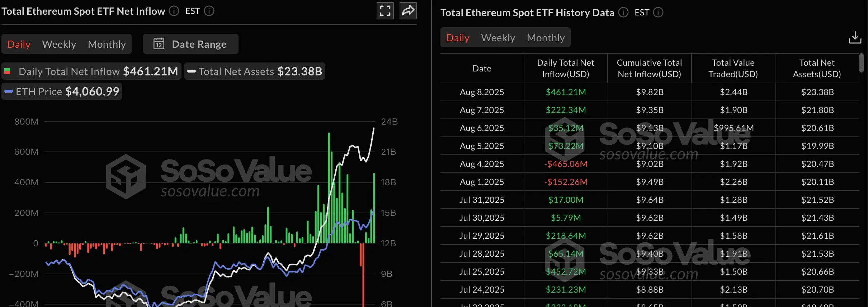The width and height of the screenshot is (868, 307).
Task: Toggle Total Net Assets legend series
Action: coord(255,71)
